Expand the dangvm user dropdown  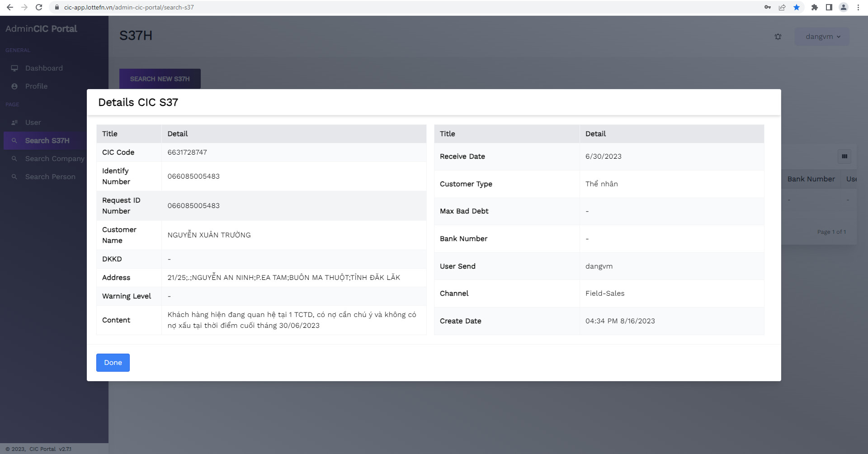click(x=822, y=37)
